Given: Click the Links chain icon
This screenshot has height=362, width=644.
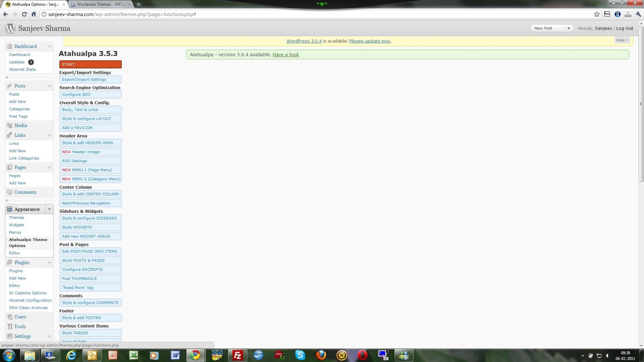Looking at the screenshot, I should point(9,135).
